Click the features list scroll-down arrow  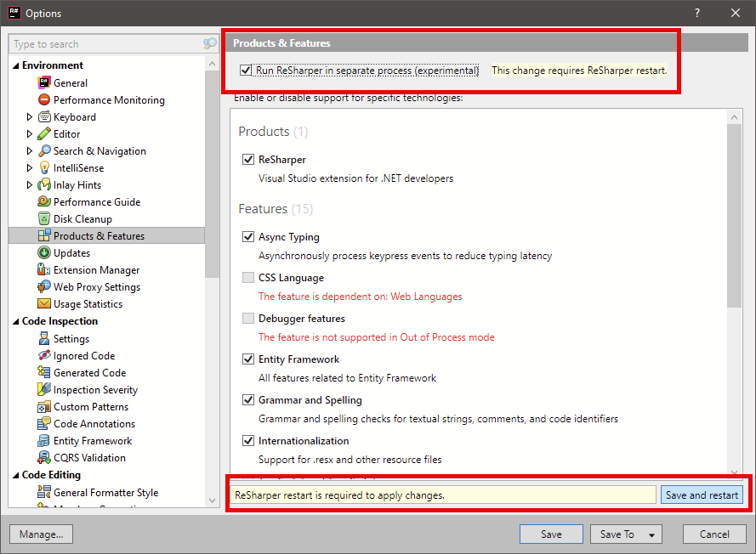[734, 472]
